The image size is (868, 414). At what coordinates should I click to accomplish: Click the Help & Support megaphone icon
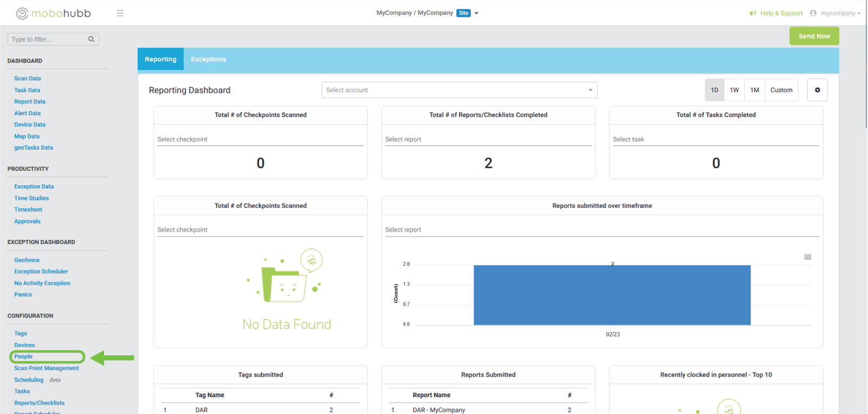point(752,14)
